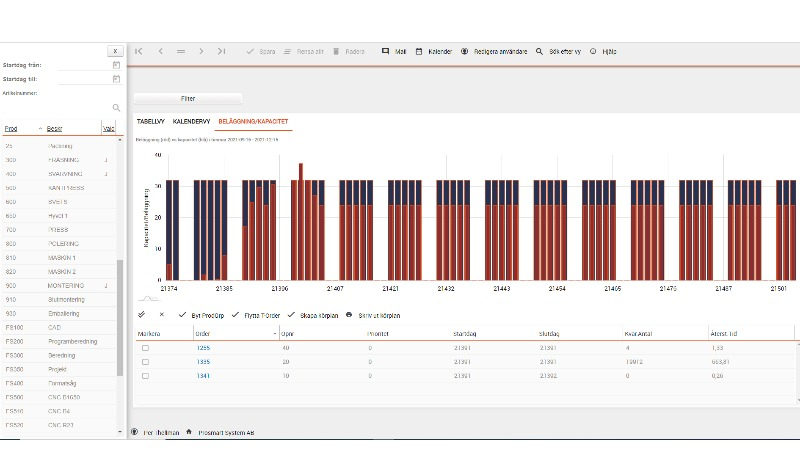
Task: Click the Mail envelope icon
Action: [x=385, y=51]
